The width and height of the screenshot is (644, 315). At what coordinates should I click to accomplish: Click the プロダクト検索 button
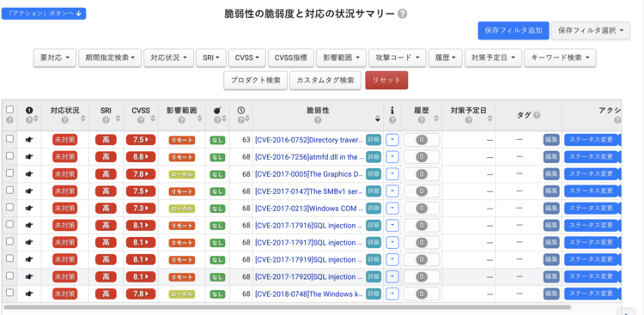pos(256,80)
